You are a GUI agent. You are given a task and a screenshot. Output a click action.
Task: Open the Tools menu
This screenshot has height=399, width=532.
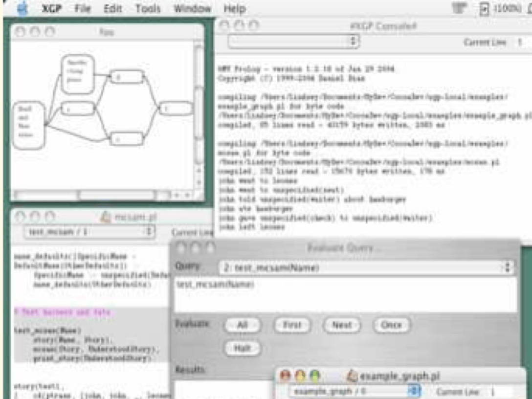coord(148,9)
